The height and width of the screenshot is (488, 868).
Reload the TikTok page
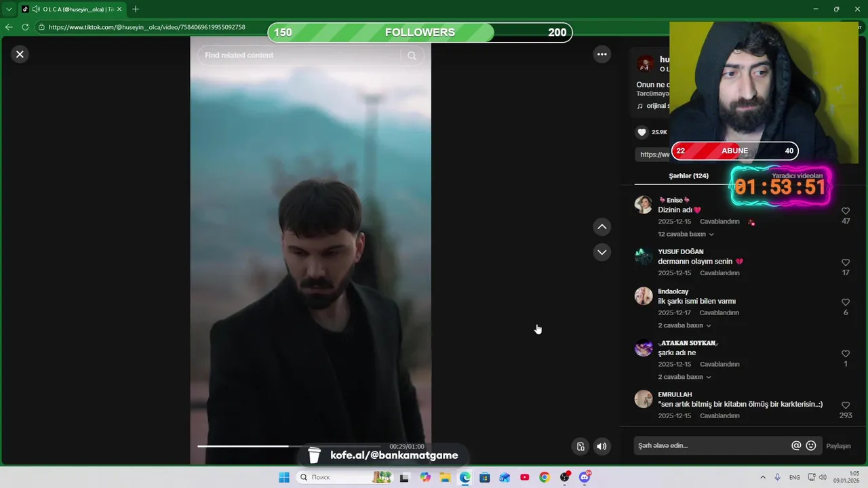[x=25, y=27]
